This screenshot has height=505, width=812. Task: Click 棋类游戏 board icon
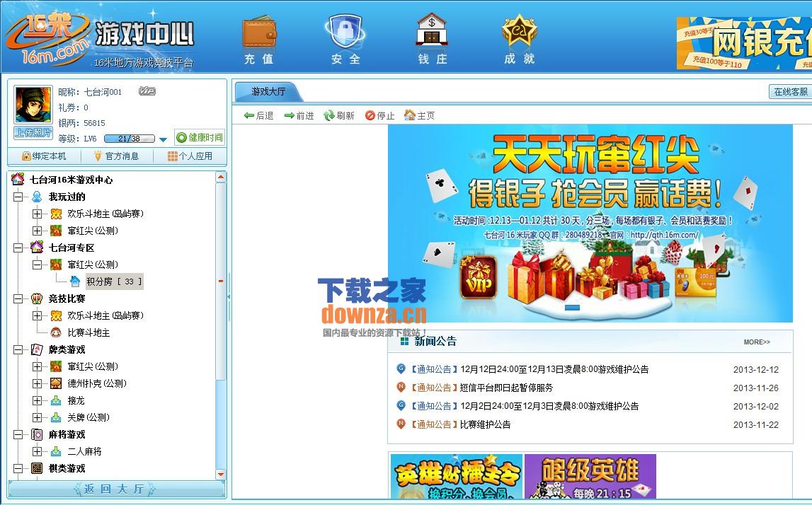tap(37, 469)
